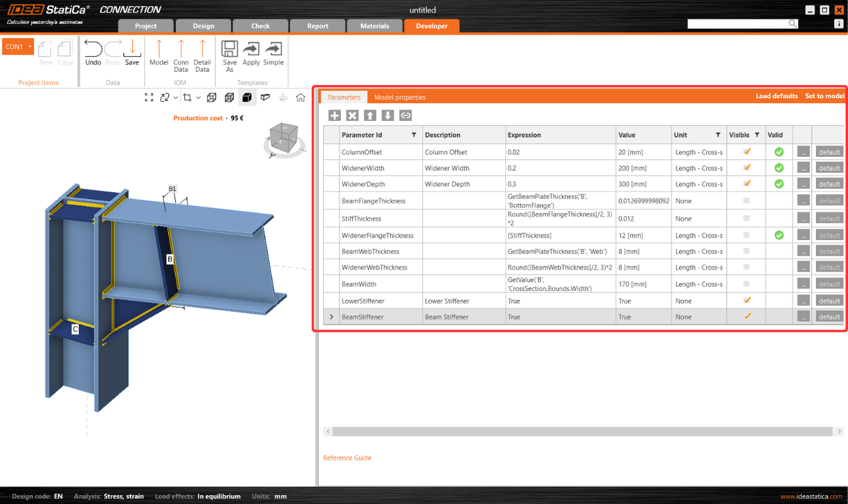
Task: Move parameter down with down-arrow icon
Action: (x=387, y=115)
